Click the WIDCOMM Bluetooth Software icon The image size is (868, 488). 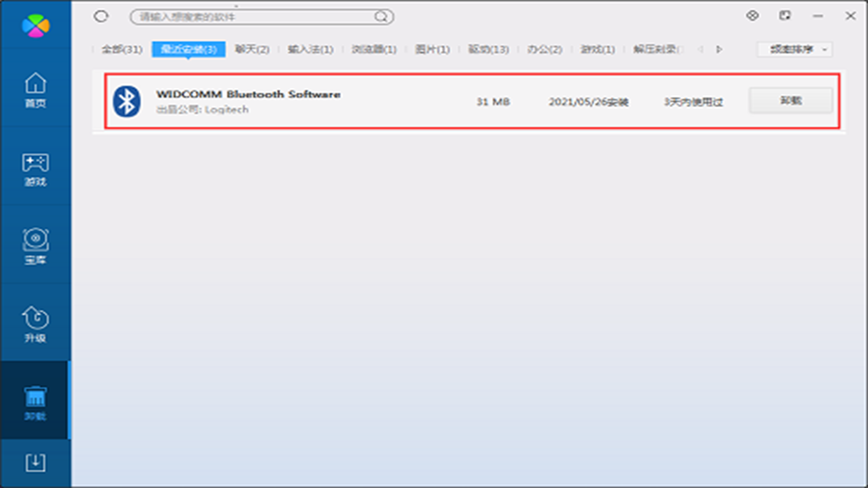(x=127, y=101)
